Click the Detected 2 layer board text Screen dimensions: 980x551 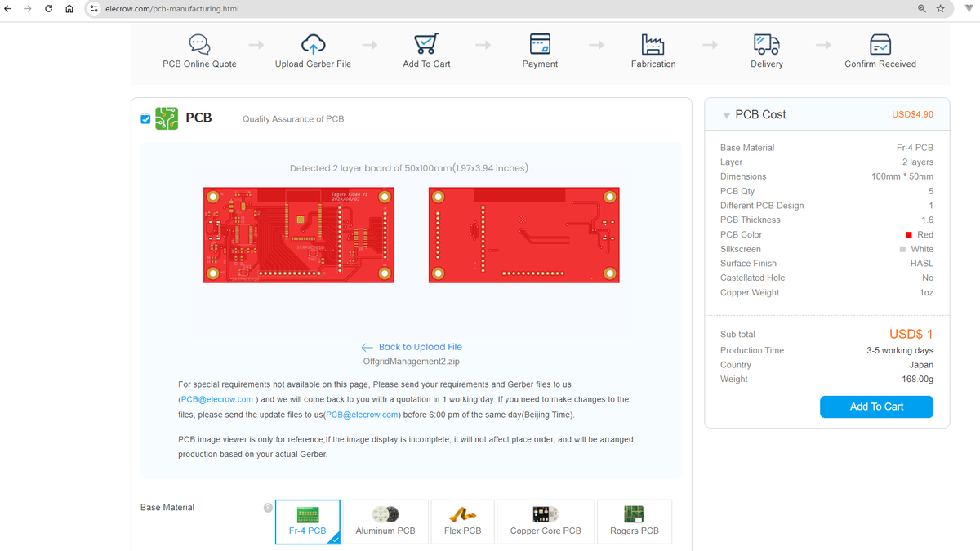coord(412,168)
